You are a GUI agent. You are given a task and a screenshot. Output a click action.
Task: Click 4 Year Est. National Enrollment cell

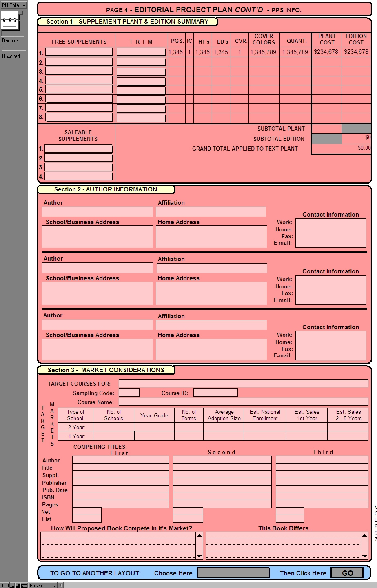point(265,436)
